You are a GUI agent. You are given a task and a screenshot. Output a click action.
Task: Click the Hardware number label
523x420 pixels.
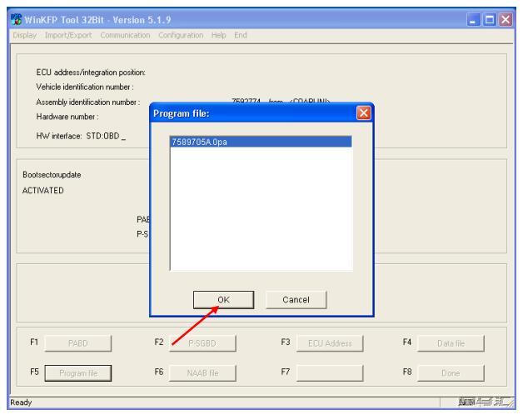pos(67,117)
